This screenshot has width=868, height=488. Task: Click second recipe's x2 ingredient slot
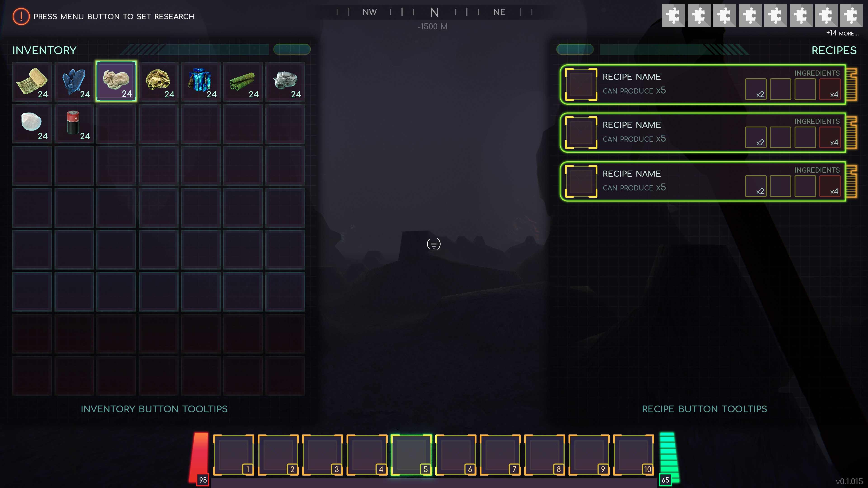755,137
